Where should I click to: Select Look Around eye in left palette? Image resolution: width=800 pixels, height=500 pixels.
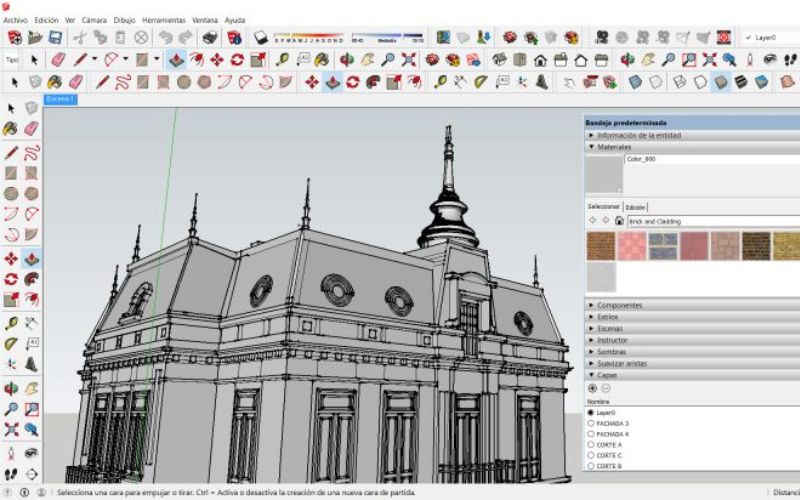(x=32, y=453)
